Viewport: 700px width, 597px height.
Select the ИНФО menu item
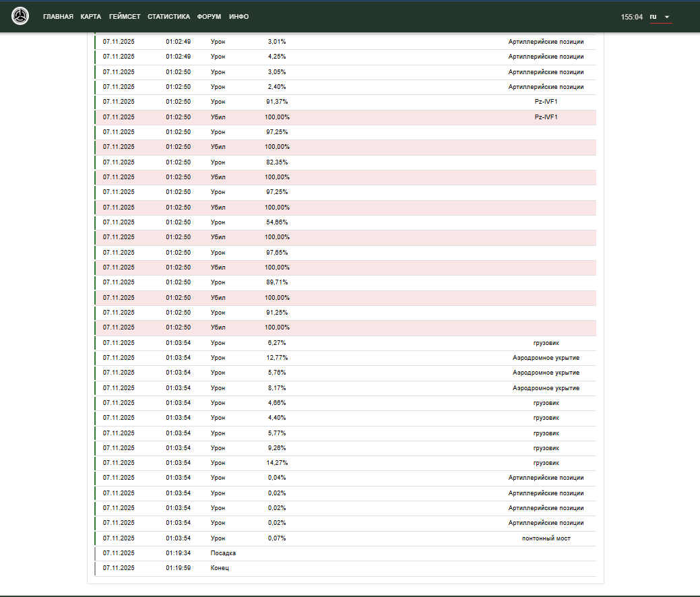pyautogui.click(x=238, y=17)
